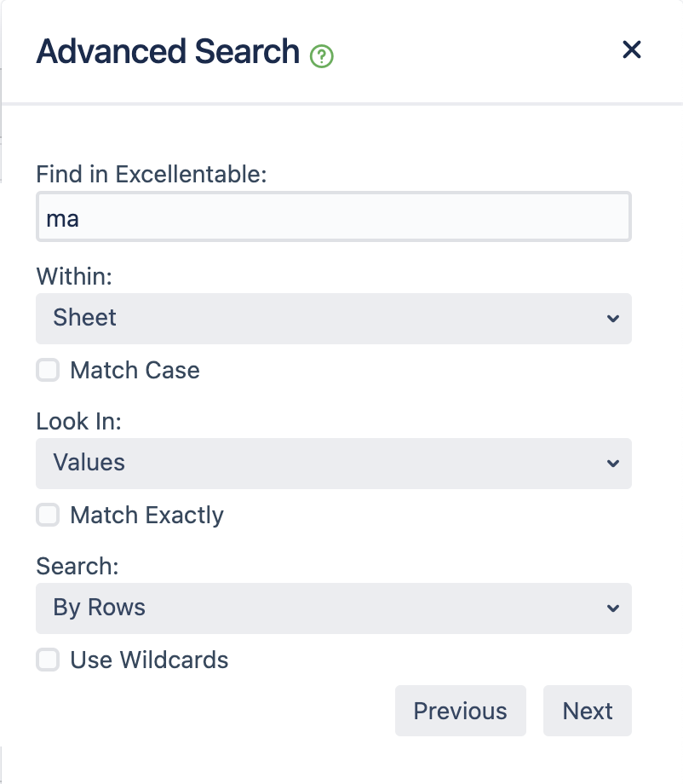Open the green help question mark icon
Screen dimensions: 683x784
(322, 56)
